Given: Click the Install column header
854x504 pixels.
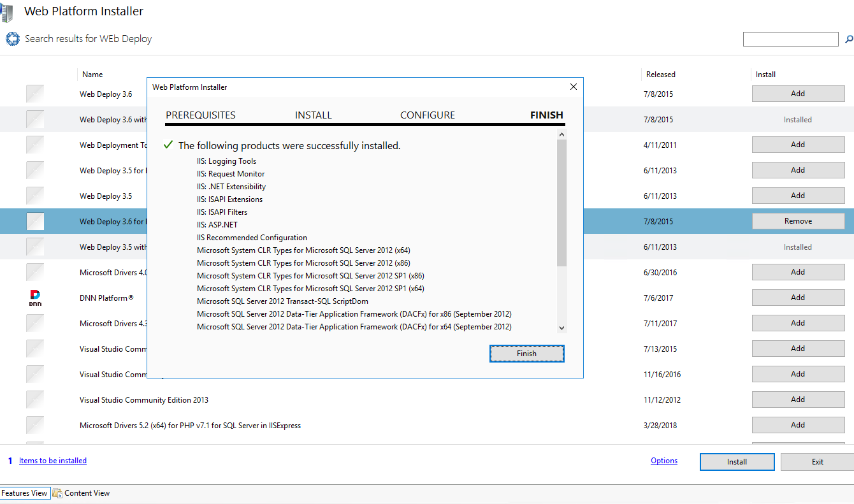Looking at the screenshot, I should (x=765, y=75).
